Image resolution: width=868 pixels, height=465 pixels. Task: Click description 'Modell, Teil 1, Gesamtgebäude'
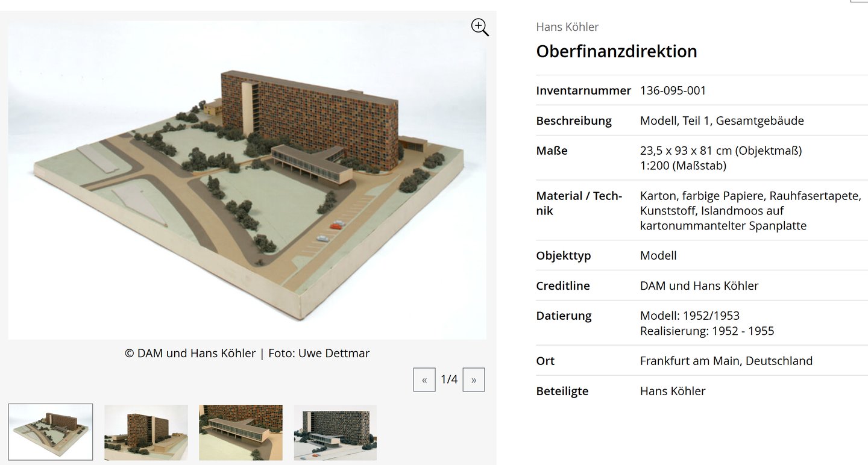click(x=722, y=120)
